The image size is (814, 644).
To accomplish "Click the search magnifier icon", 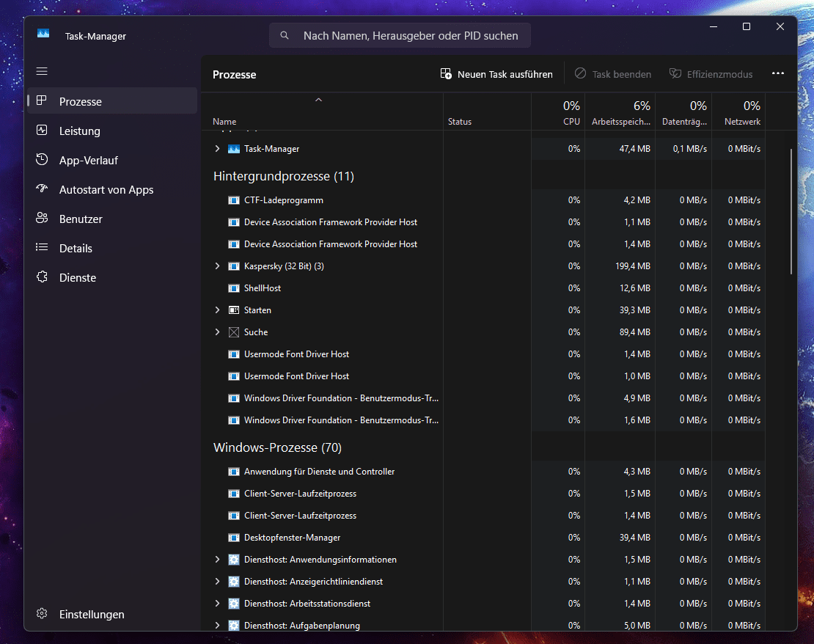I will click(x=285, y=35).
